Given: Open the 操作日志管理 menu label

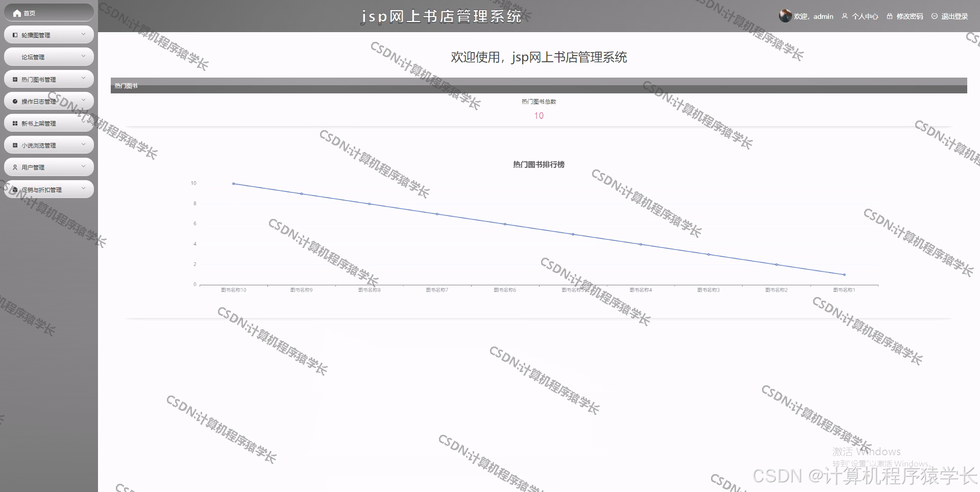Looking at the screenshot, I should pos(39,102).
